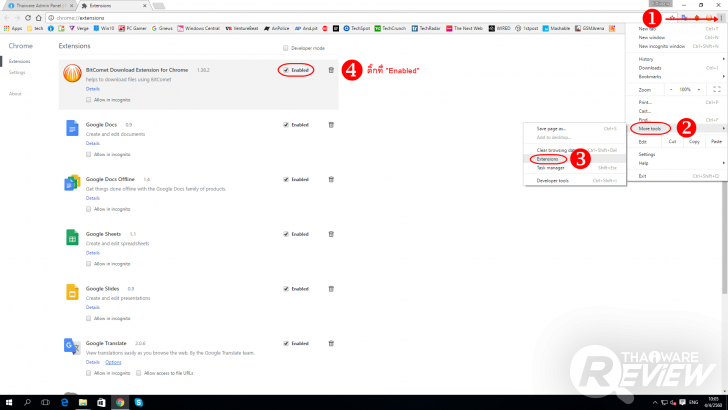
Task: Remove Google Docs with trash icon
Action: (331, 125)
